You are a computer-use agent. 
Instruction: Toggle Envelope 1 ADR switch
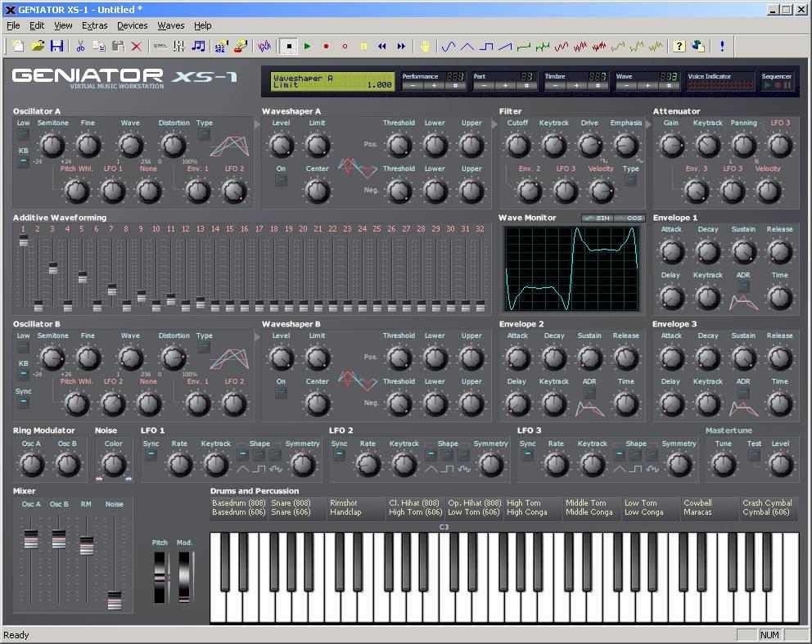[x=743, y=286]
